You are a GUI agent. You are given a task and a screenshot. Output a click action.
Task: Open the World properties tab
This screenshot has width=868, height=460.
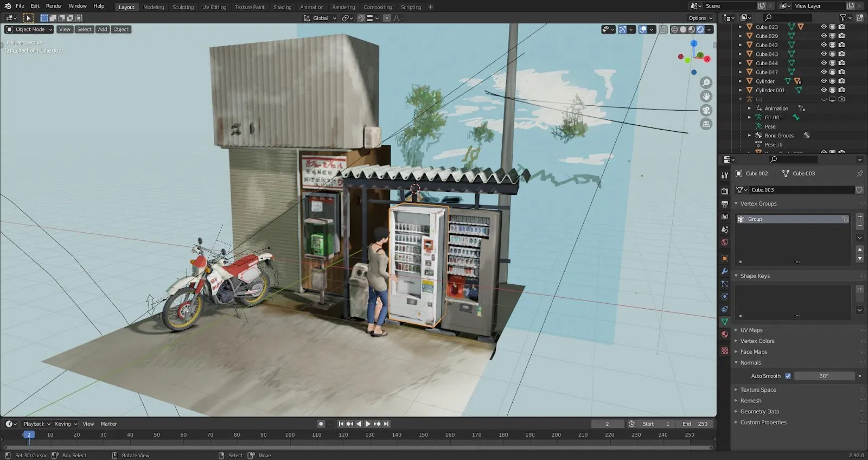point(725,242)
